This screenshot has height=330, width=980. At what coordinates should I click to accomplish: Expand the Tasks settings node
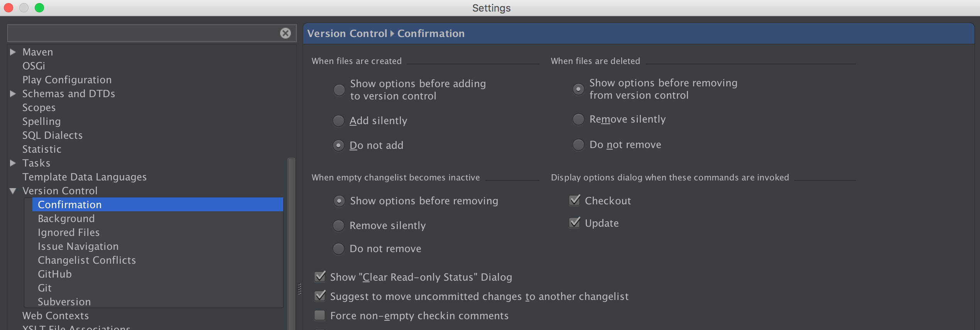(13, 163)
